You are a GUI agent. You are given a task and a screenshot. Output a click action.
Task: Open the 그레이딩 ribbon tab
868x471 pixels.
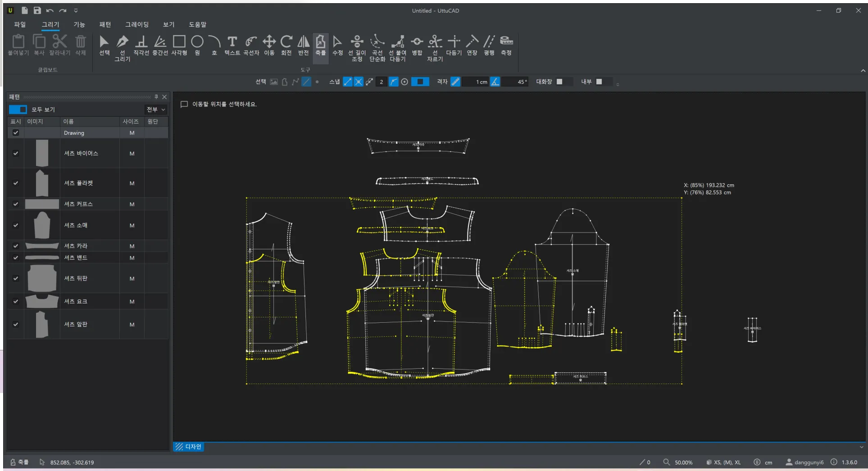(x=136, y=24)
